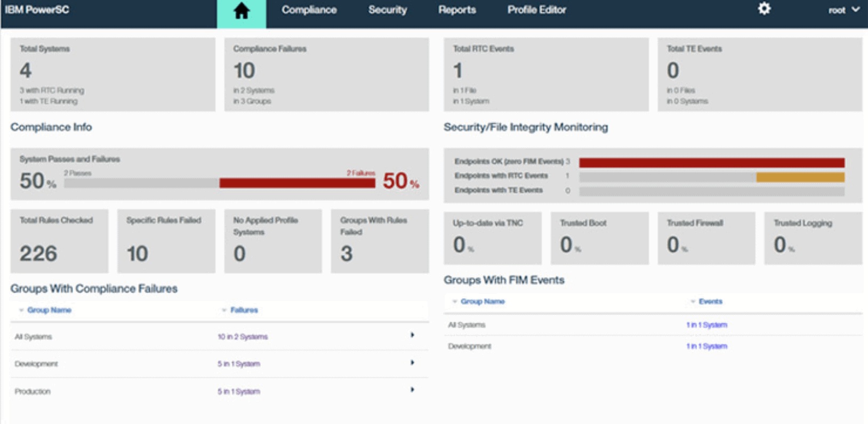This screenshot has height=424, width=868.
Task: Click the Trusted Firewall tile
Action: point(706,238)
